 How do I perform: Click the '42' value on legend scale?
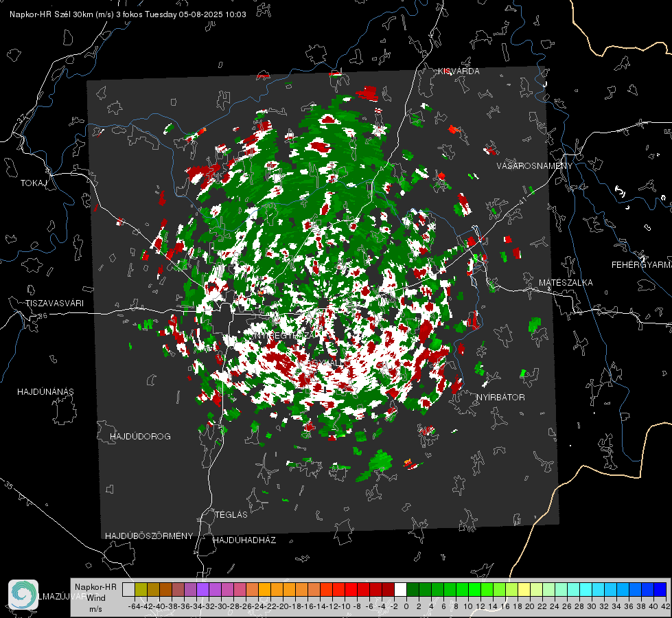666,607
